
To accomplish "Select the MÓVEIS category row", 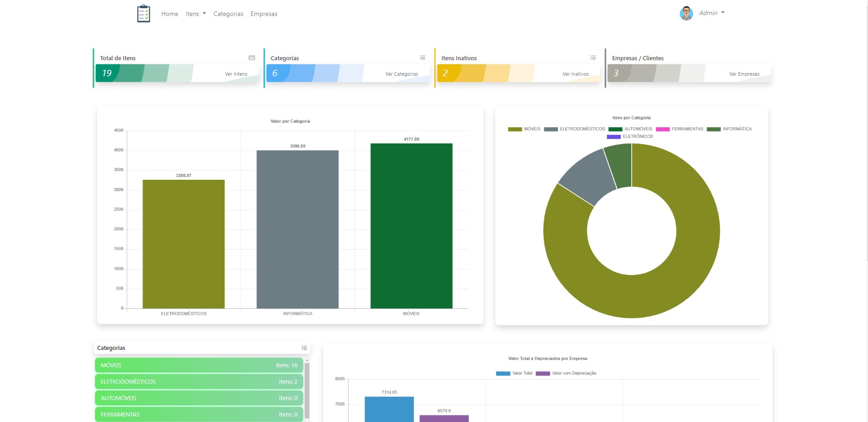I will click(199, 365).
